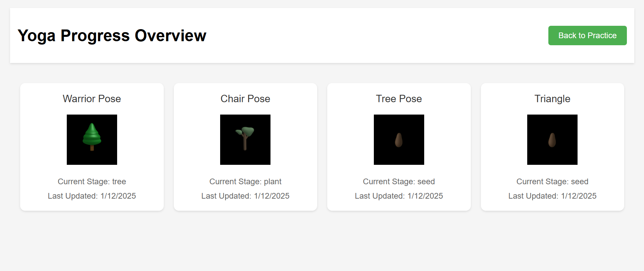Click the Back to Practice button

click(x=587, y=36)
